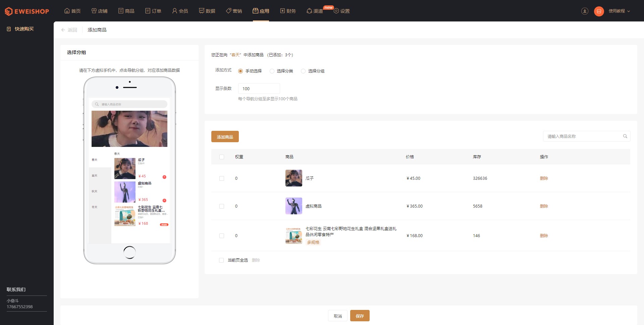The image size is (644, 325).
Task: Open the 订单 orders menu
Action: point(153,11)
